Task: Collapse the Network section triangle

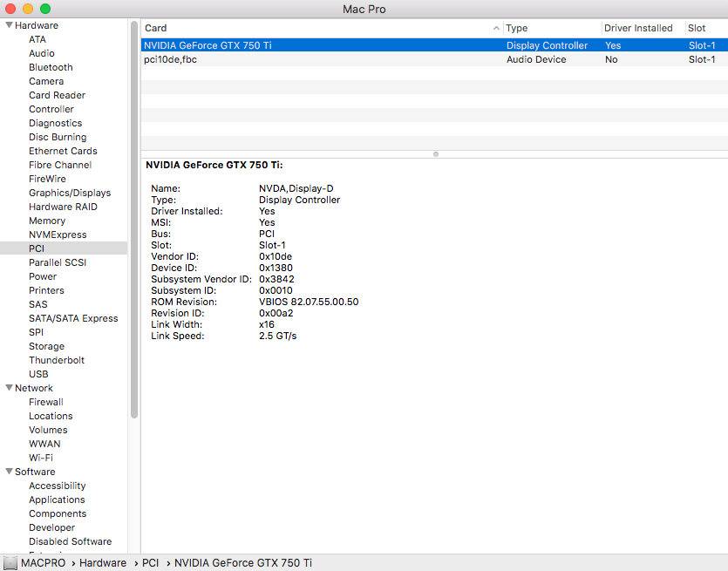Action: [x=9, y=388]
